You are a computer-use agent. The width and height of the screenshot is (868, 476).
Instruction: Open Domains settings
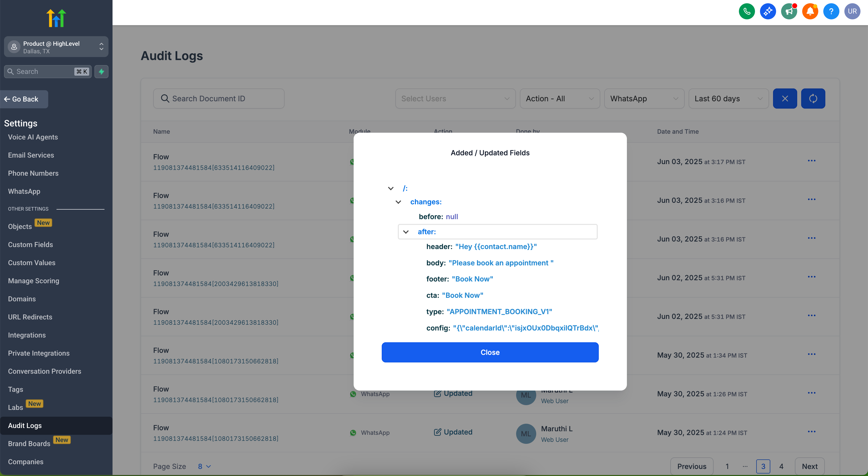point(22,299)
